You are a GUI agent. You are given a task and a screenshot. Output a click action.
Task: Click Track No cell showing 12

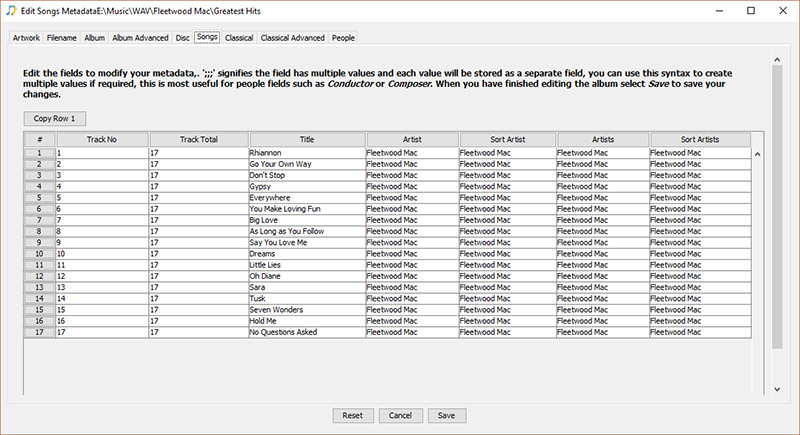102,276
